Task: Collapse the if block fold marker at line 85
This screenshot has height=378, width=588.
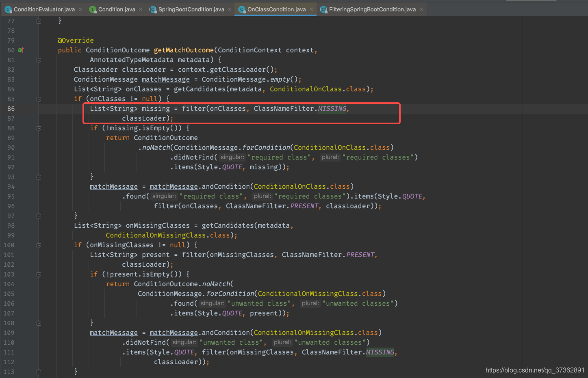Action: (x=39, y=99)
